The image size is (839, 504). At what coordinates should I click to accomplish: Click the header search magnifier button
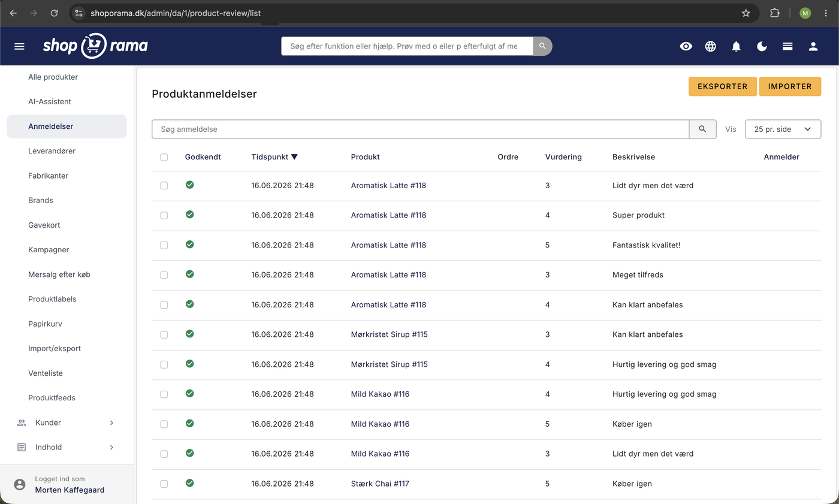542,46
